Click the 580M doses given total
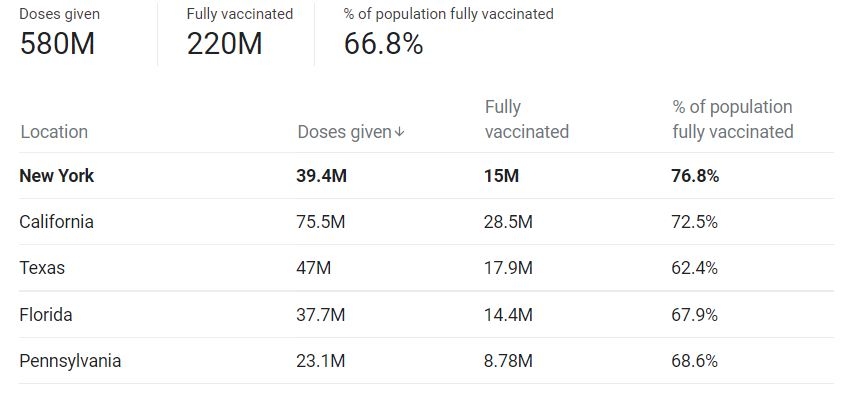Screen dimensions: 862x394 point(58,44)
